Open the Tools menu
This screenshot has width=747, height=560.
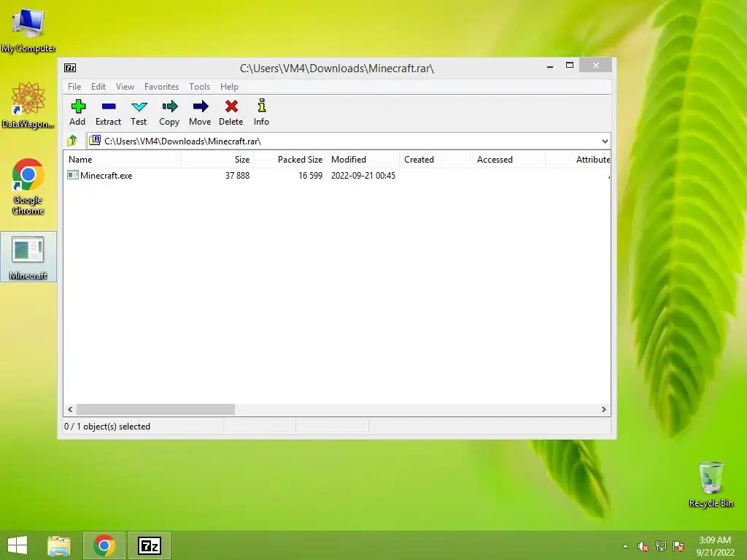[x=199, y=87]
